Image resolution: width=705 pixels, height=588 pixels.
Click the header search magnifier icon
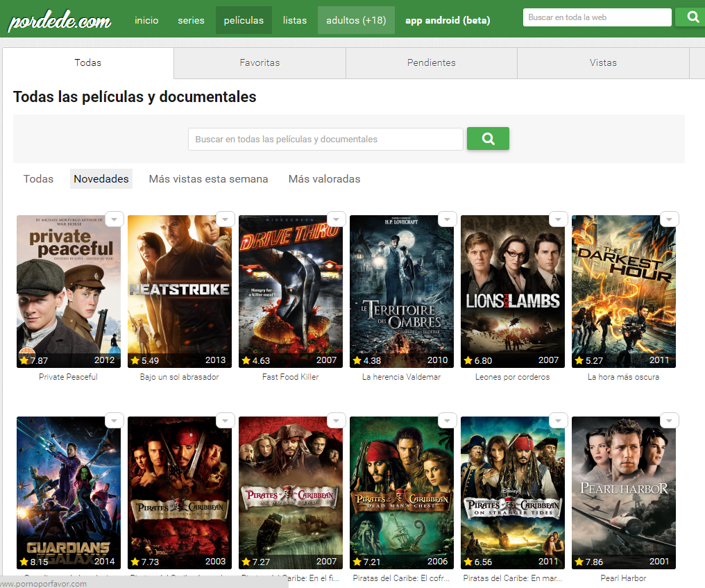(693, 17)
